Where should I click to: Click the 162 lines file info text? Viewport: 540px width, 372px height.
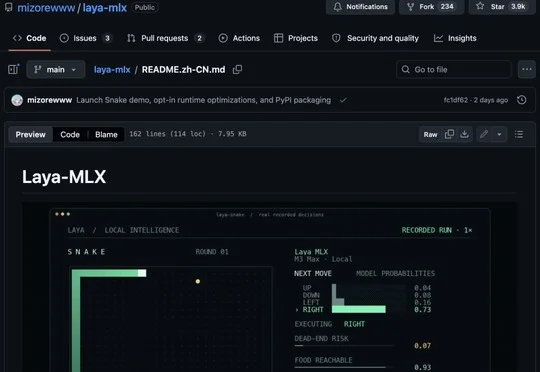[188, 134]
